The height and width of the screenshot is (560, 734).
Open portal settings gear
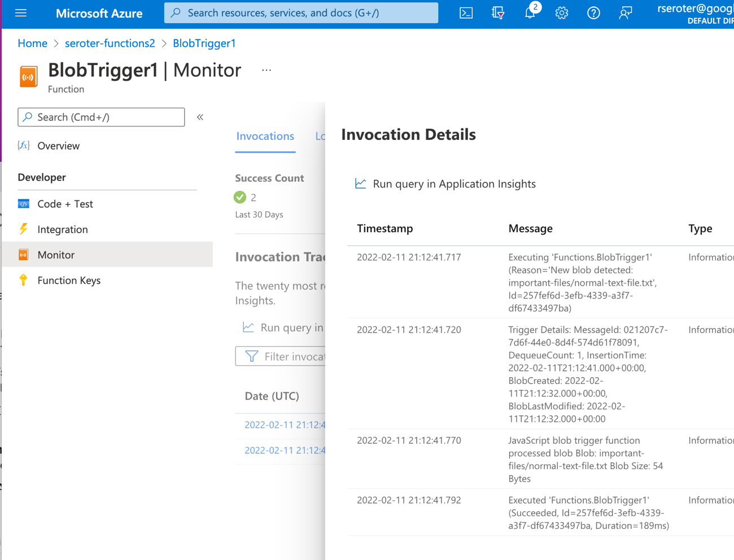coord(561,13)
